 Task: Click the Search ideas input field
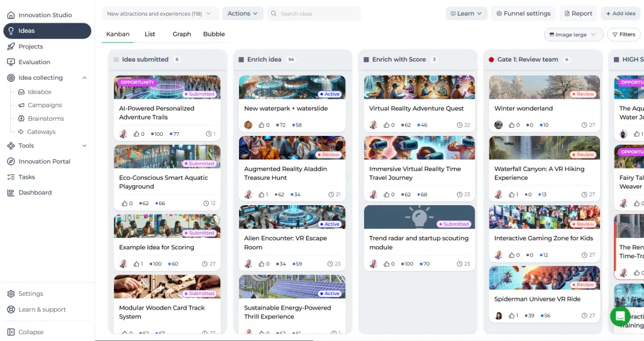314,14
